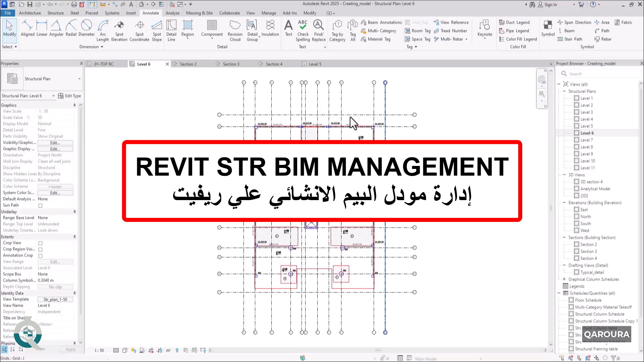This screenshot has height=362, width=644.
Task: Select the Radial dimension tool
Action: pyautogui.click(x=71, y=28)
